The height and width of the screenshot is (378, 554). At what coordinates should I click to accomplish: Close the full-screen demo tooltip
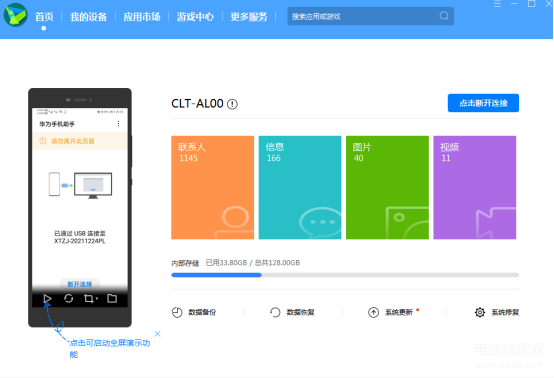(x=158, y=333)
